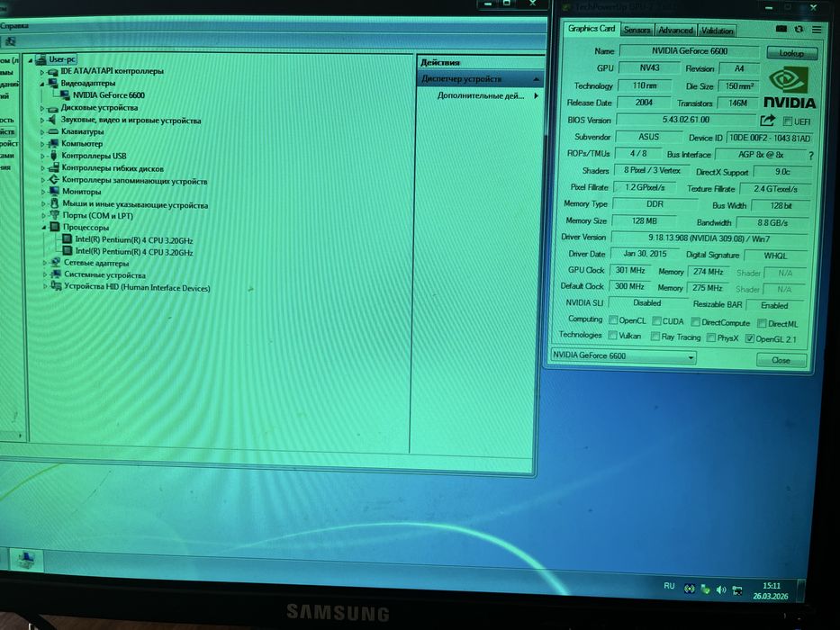This screenshot has height=630, width=840.
Task: Switch to the Graphics Card tab
Action: (x=592, y=29)
